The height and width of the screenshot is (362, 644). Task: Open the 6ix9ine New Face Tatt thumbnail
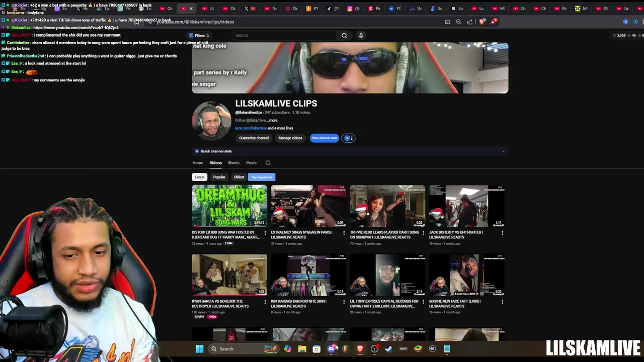(466, 275)
